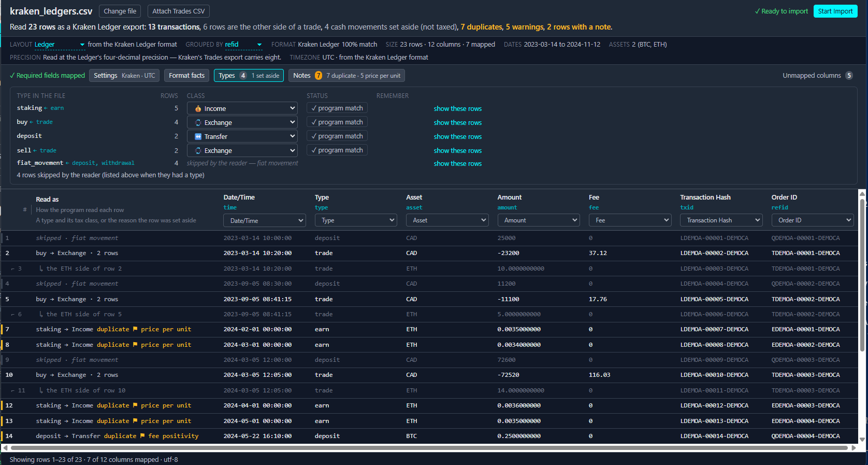This screenshot has width=868, height=465.
Task: Switch to the Notes tab
Action: point(346,76)
